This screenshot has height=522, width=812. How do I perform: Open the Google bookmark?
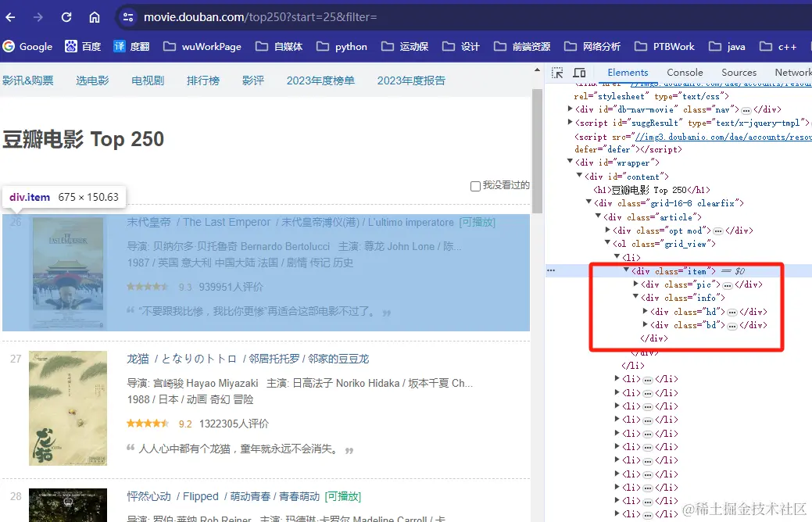coord(27,47)
